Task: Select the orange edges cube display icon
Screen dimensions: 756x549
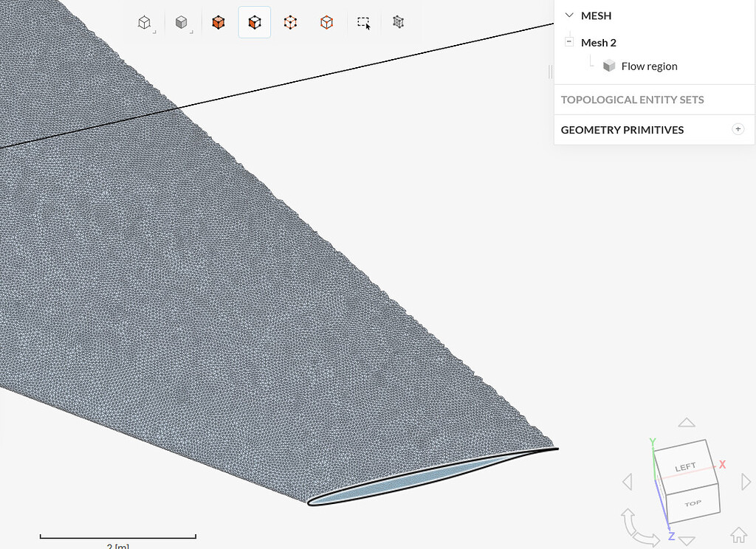Action: pos(326,22)
